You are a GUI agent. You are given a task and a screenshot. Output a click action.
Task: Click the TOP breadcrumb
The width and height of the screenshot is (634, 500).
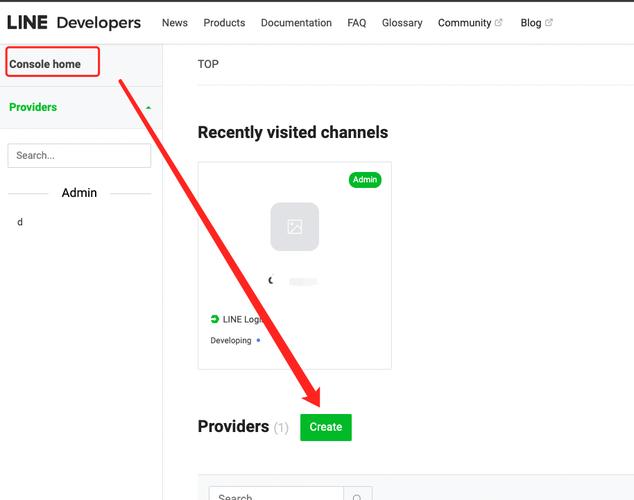208,64
